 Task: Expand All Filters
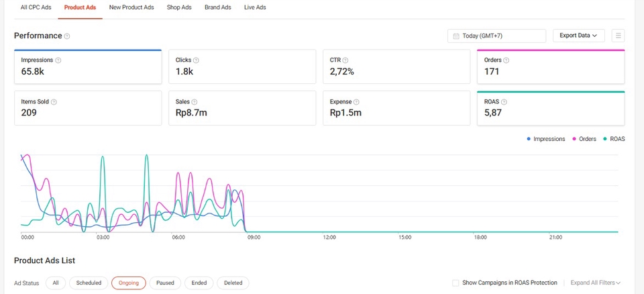pos(595,283)
